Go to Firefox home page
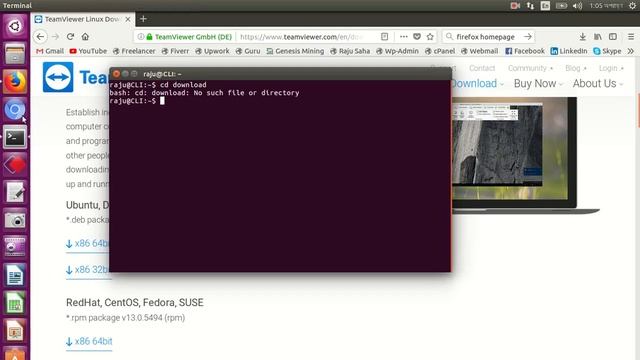The height and width of the screenshot is (360, 640). pos(85,37)
